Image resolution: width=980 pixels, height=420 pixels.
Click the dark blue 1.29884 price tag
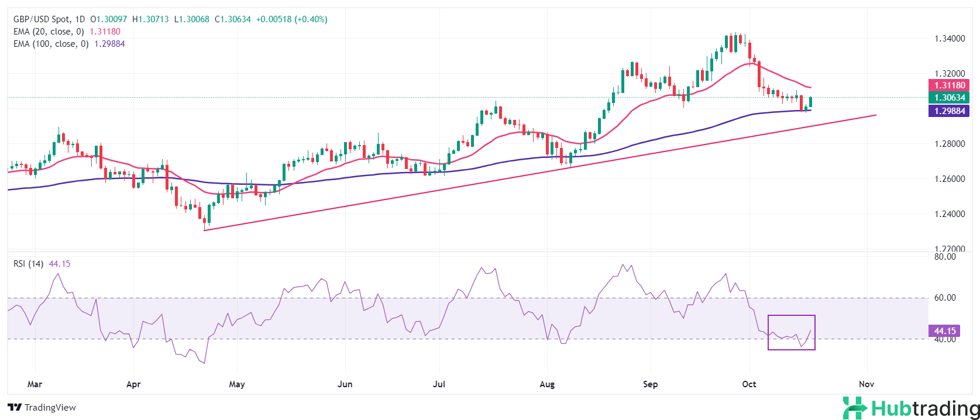tap(949, 111)
